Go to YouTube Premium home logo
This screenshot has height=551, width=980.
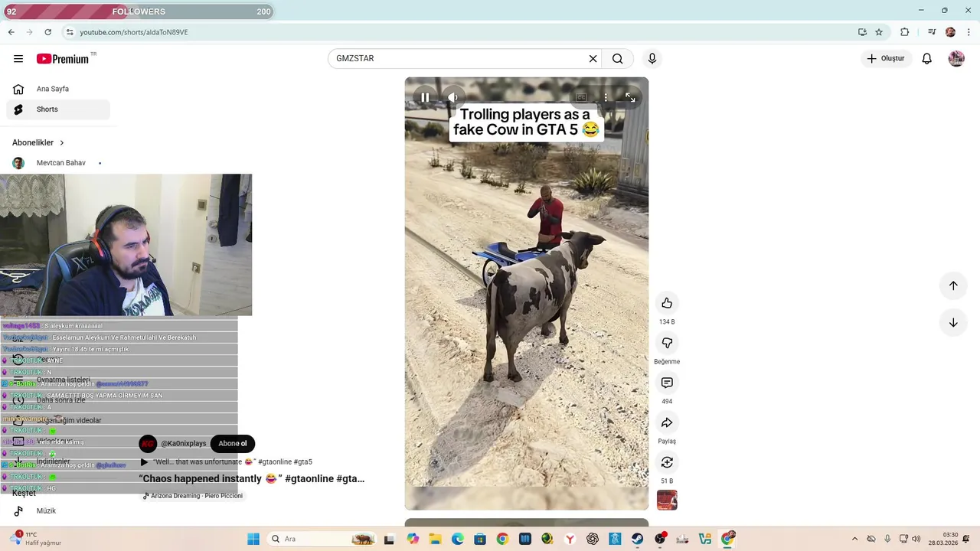(63, 59)
